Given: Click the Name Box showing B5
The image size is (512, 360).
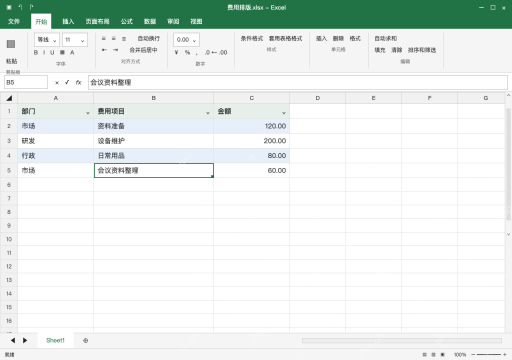Looking at the screenshot, I should [x=26, y=82].
